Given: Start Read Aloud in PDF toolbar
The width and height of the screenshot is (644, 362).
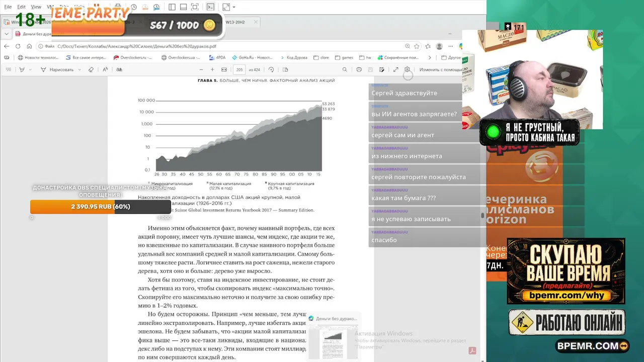Looking at the screenshot, I should (105, 69).
